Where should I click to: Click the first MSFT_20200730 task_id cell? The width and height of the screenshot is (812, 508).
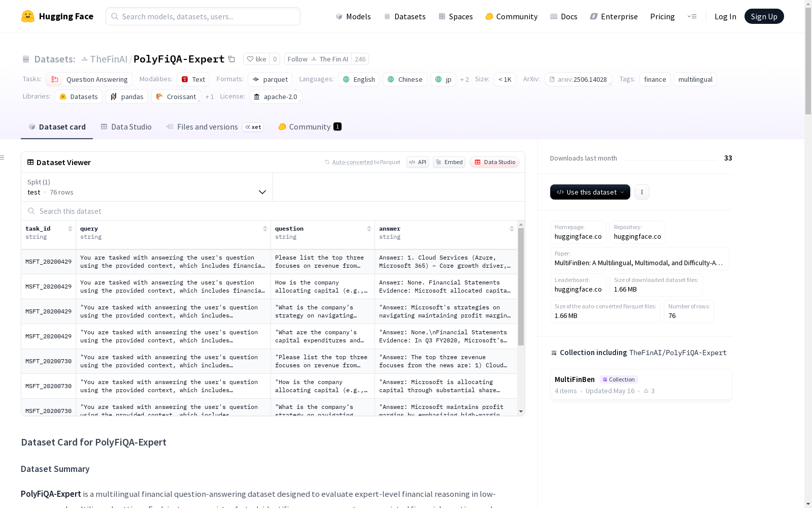pyautogui.click(x=49, y=361)
